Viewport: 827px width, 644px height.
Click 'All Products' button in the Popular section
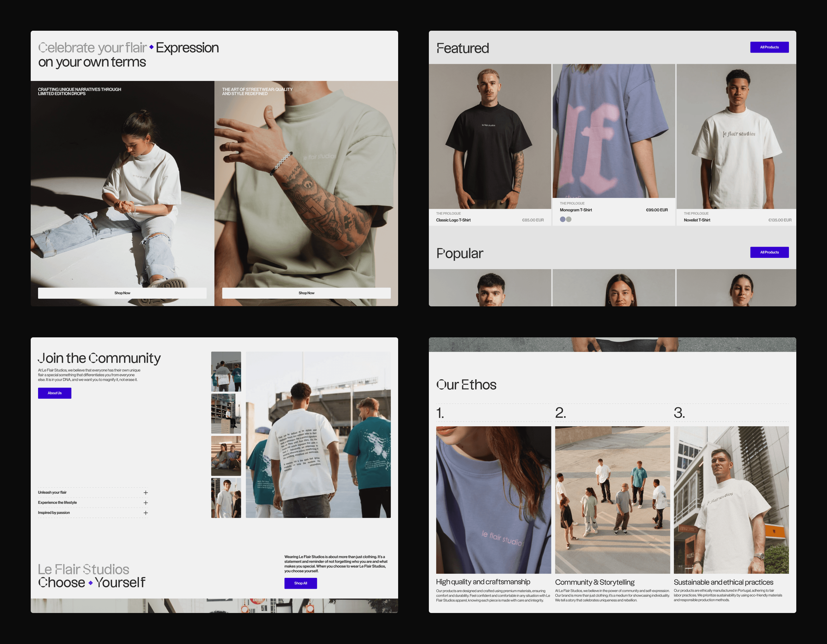(769, 252)
